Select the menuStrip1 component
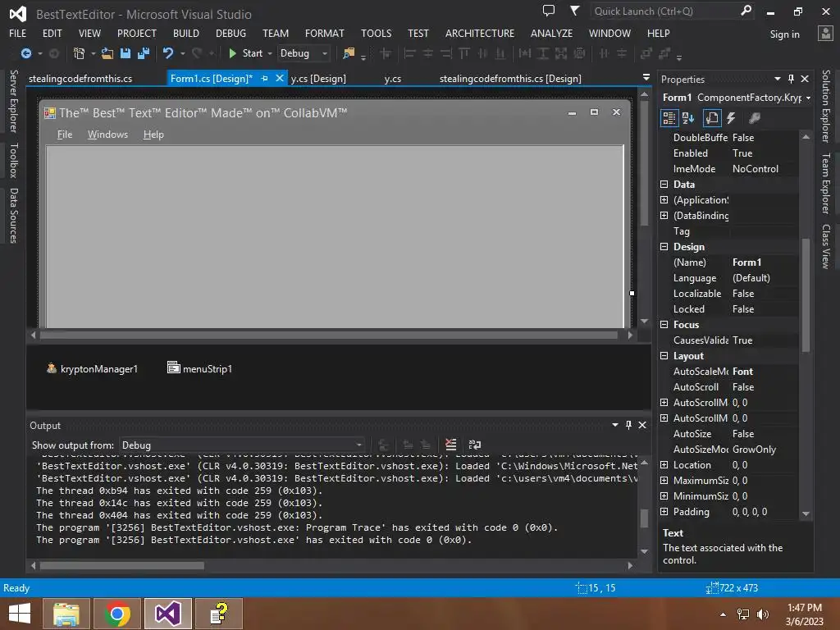 [x=200, y=368]
